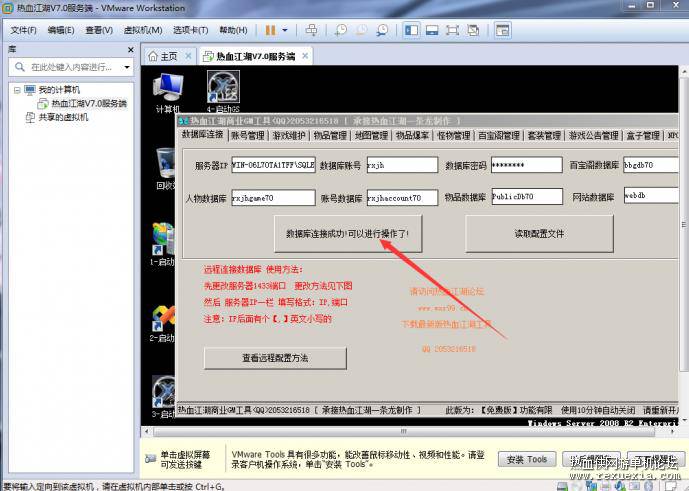The image size is (689, 491).
Task: Select the 数据库连接 tab in GM tool
Action: click(x=203, y=135)
